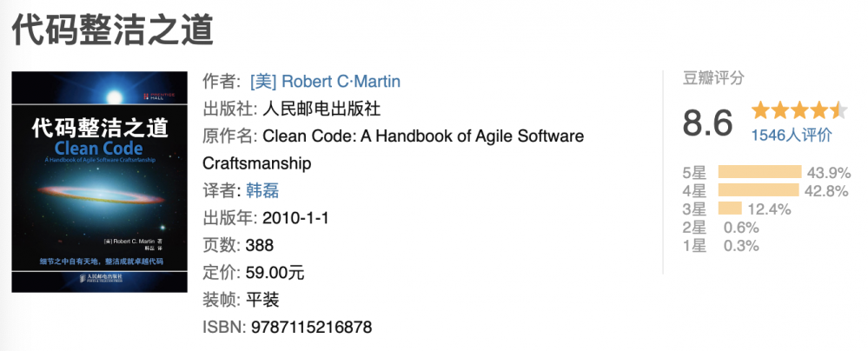
Task: Click the 1星 rating row label
Action: tap(694, 246)
